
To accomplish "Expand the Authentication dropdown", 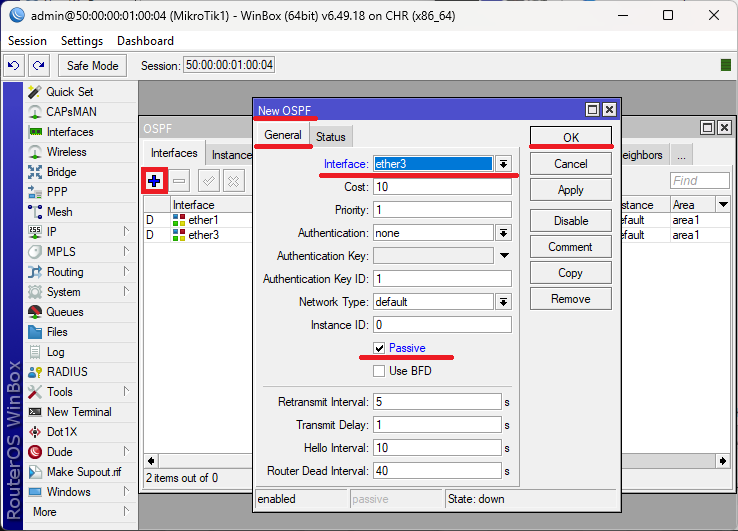I will [503, 232].
